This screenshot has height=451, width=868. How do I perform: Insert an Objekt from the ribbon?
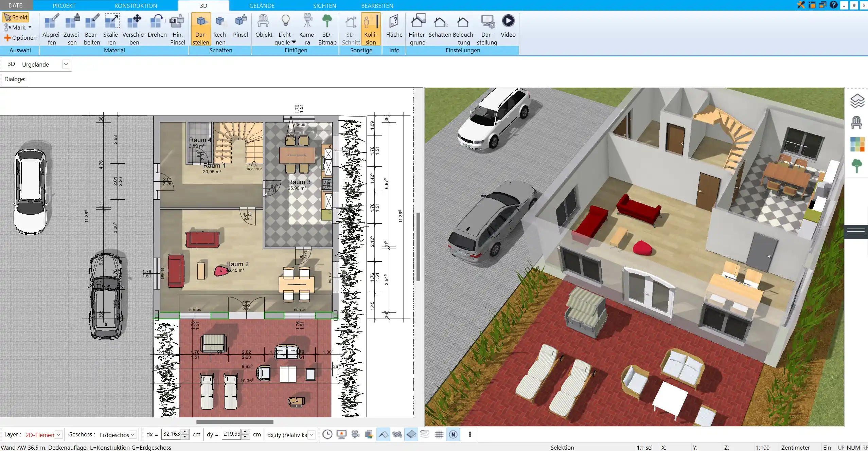[x=264, y=26]
